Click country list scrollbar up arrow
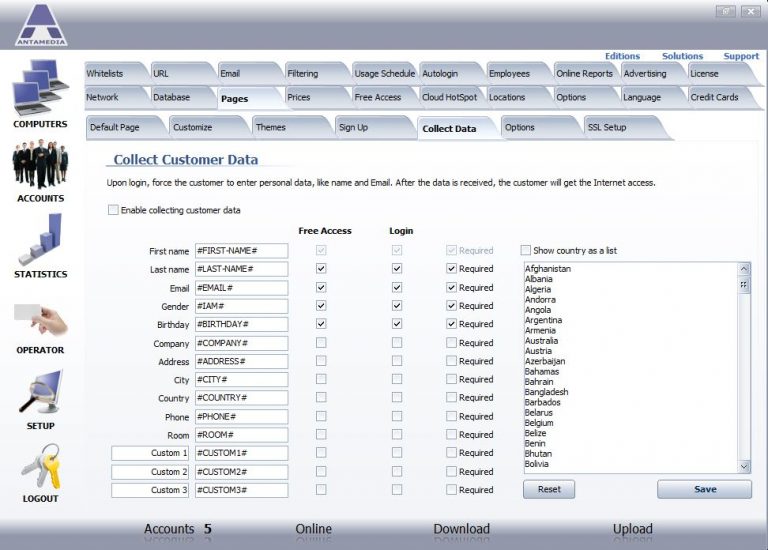Viewport: 768px width, 550px height. tap(744, 268)
